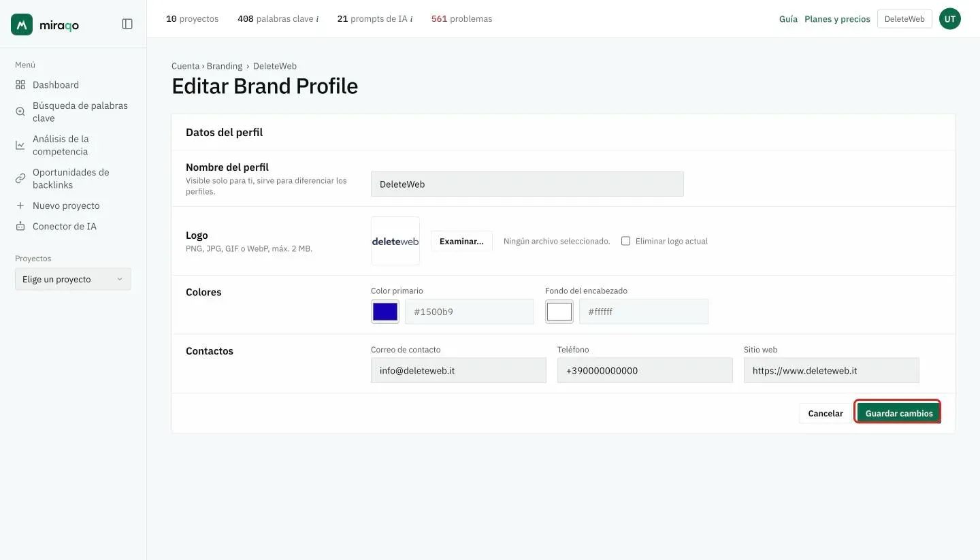Click the plus icon for Nuevo proyecto
The image size is (980, 560).
20,205
